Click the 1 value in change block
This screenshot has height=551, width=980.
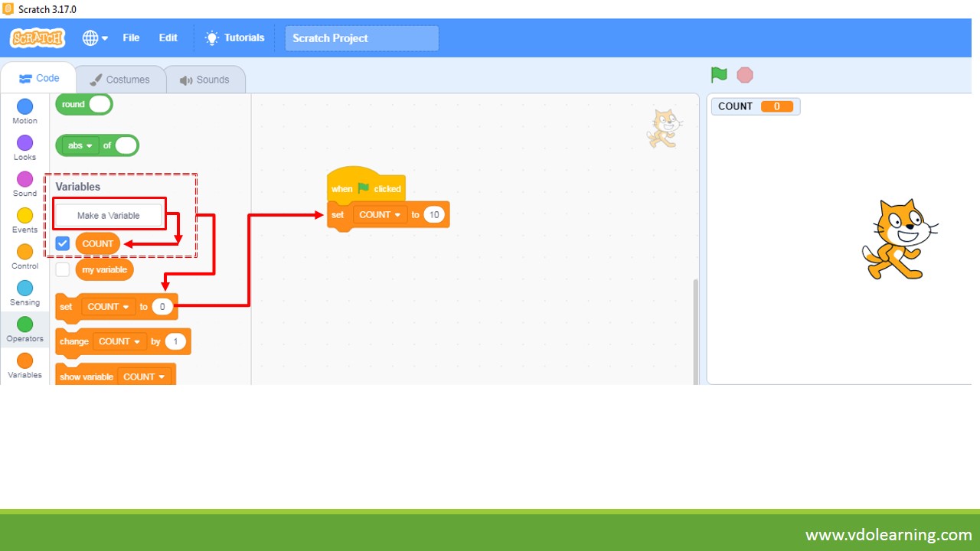[175, 341]
